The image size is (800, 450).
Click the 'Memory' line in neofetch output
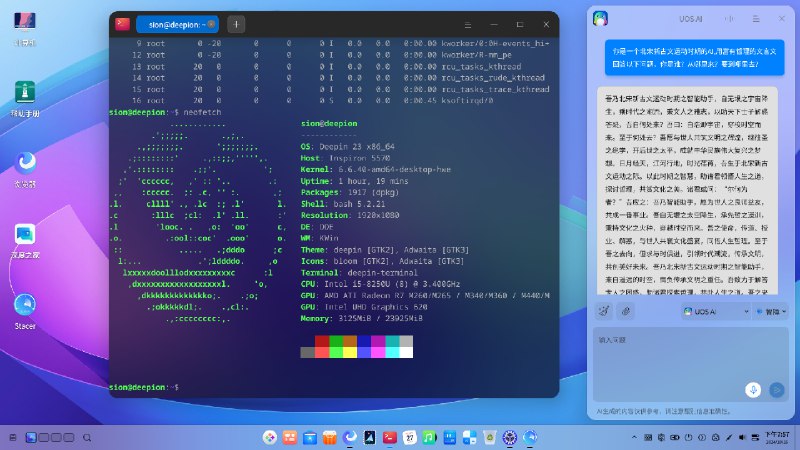(361, 318)
